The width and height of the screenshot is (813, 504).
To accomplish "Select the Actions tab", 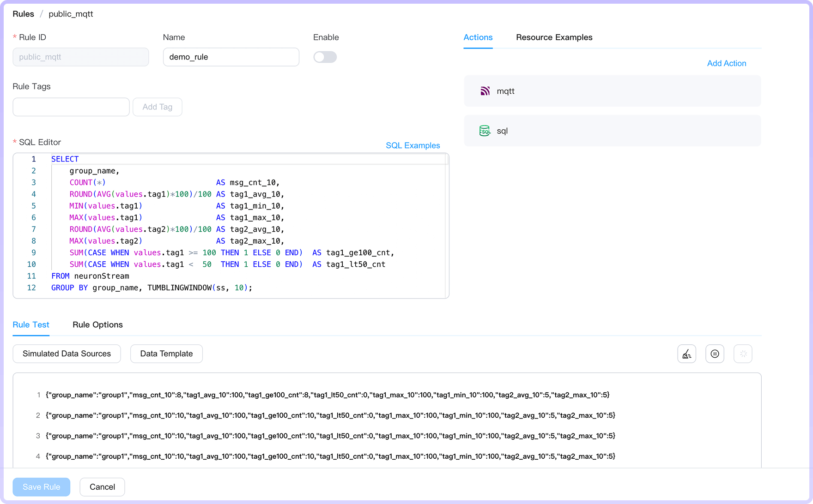I will pyautogui.click(x=478, y=37).
